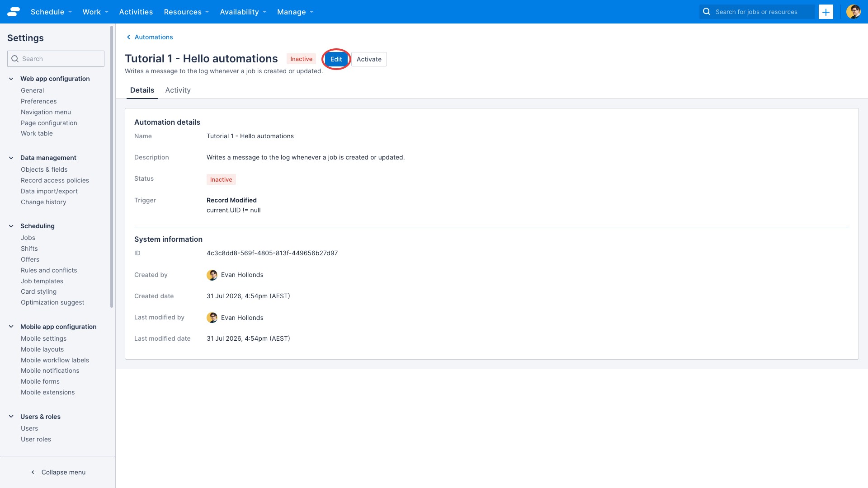Open Mobile workflow labels
This screenshot has width=868, height=488.
(x=55, y=360)
